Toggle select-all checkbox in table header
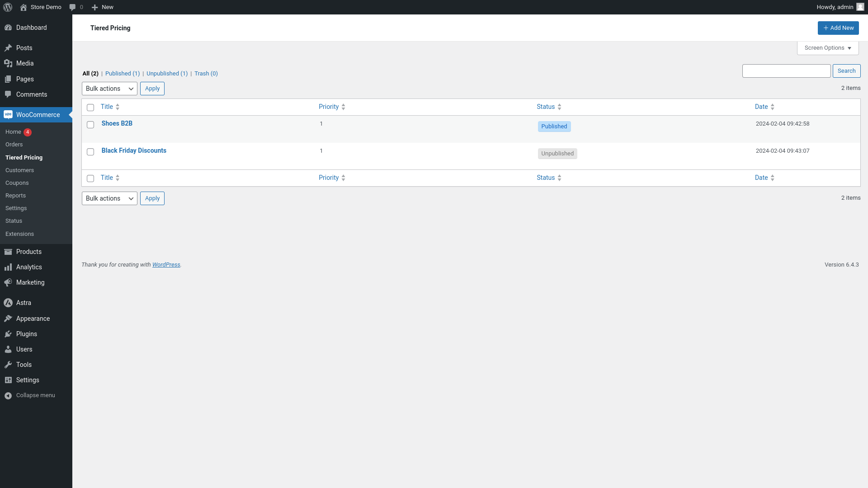This screenshot has height=488, width=868. click(90, 108)
